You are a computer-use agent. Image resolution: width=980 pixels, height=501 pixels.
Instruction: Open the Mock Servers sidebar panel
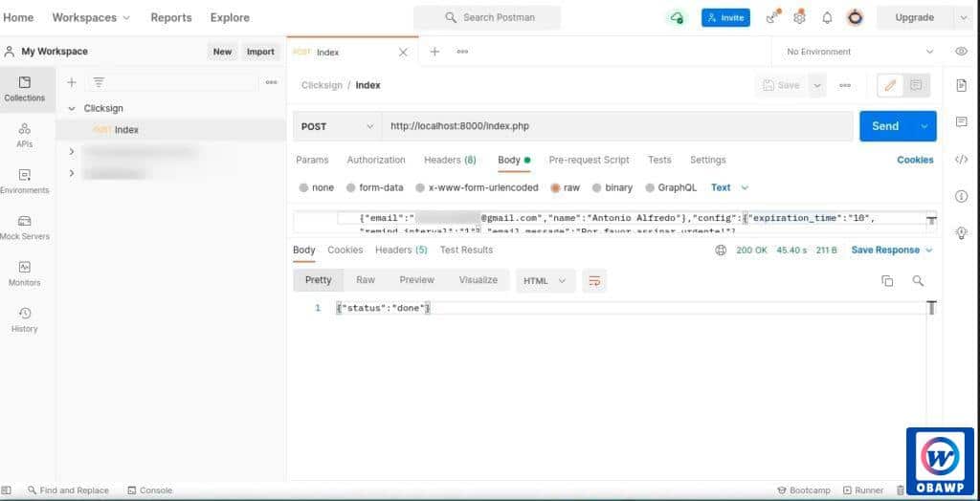[x=25, y=228]
